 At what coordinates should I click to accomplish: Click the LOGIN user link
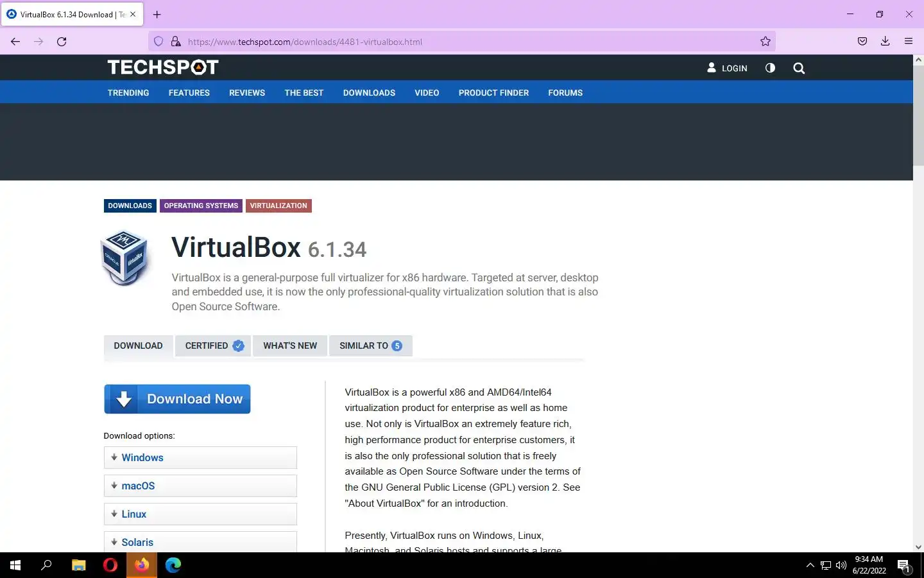(727, 68)
